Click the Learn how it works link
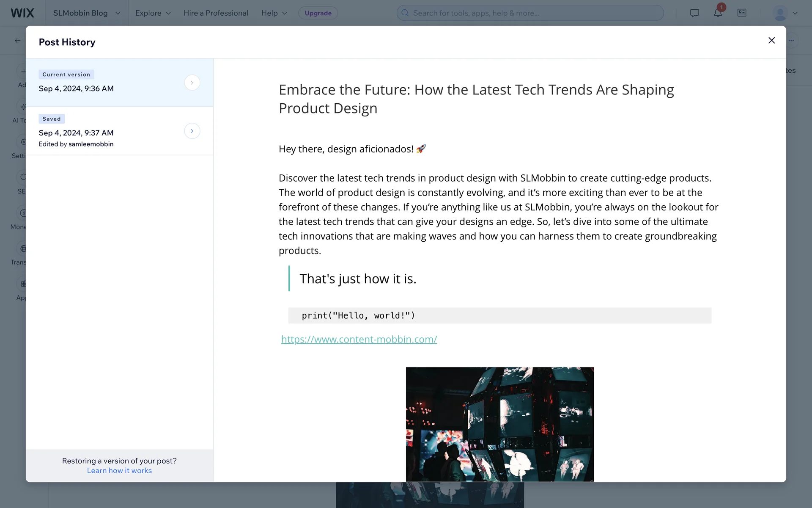Screen dimensions: 812x508 [119, 471]
